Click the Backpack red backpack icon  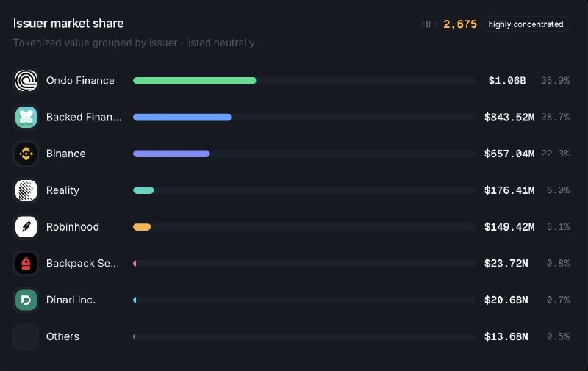(x=26, y=264)
